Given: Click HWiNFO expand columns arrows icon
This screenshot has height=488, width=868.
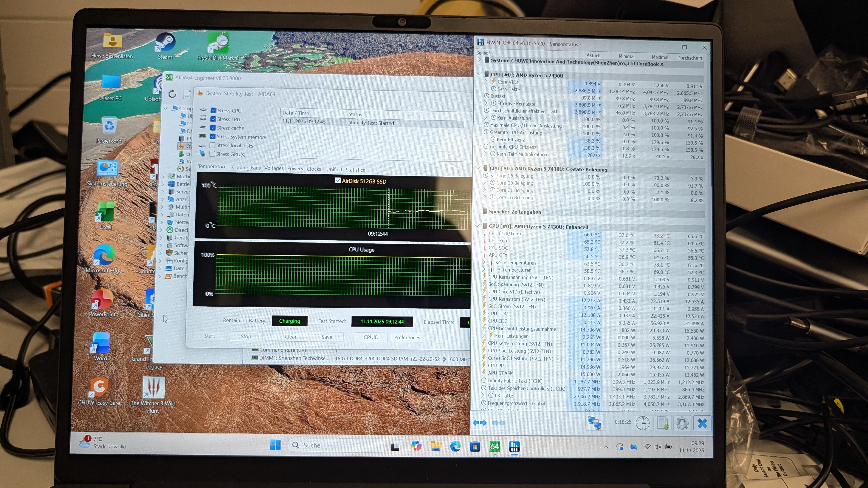Looking at the screenshot, I should pos(479,423).
